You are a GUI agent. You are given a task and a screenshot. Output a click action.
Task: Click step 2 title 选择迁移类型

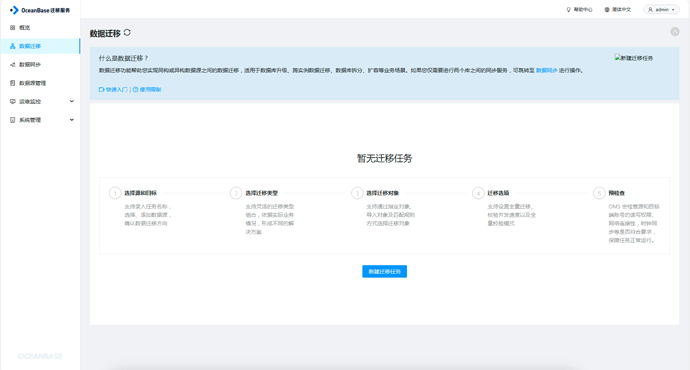(261, 193)
